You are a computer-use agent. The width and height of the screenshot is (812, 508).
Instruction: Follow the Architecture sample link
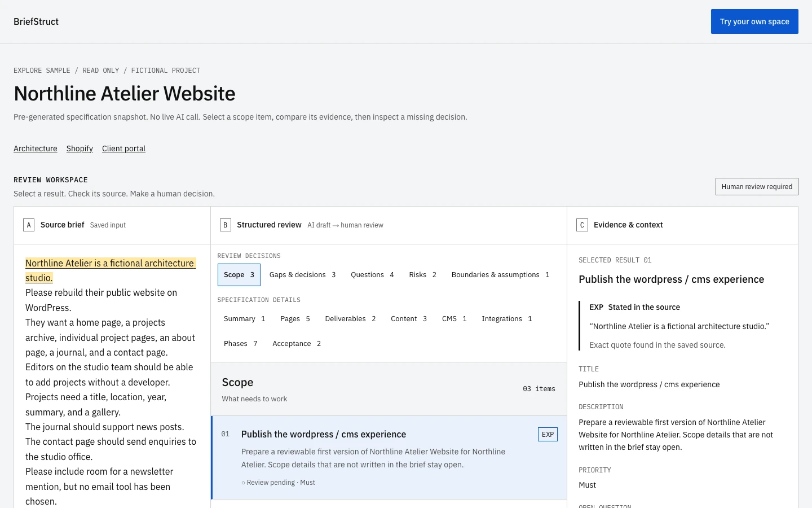click(x=36, y=148)
